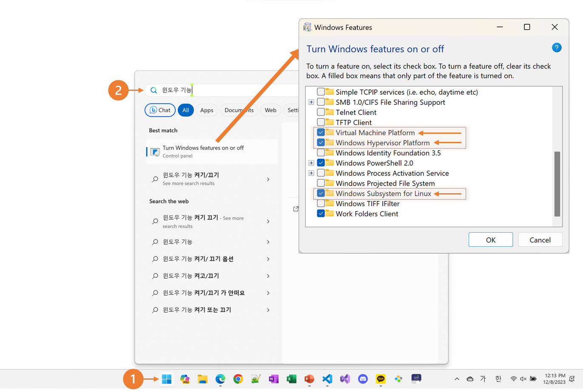Check Windows Process Activation Service box
Image resolution: width=583 pixels, height=392 pixels.
(321, 173)
